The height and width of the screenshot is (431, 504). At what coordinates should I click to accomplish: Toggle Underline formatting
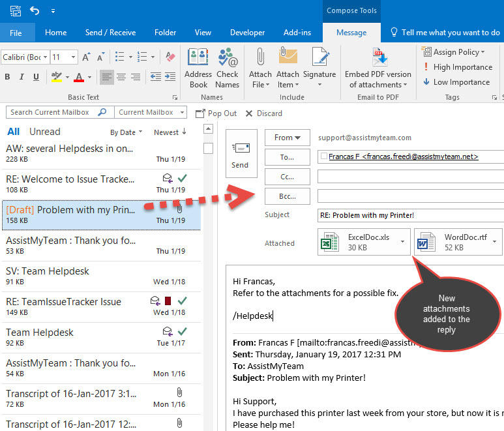tap(36, 77)
